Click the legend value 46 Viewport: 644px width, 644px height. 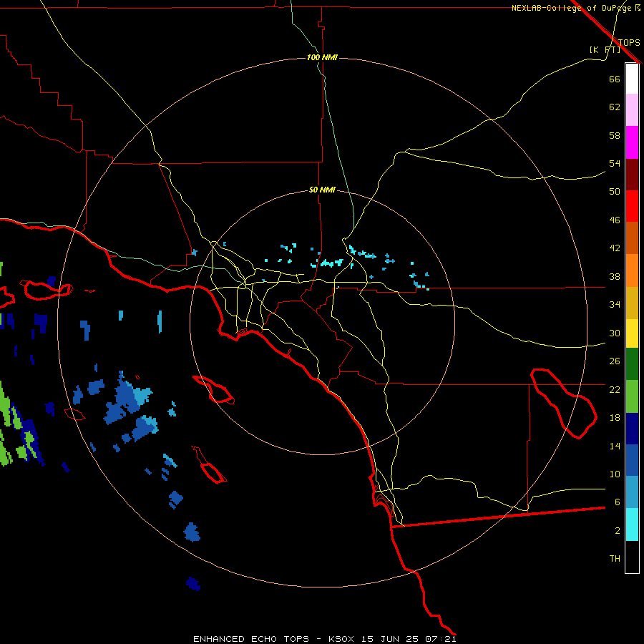(x=615, y=220)
